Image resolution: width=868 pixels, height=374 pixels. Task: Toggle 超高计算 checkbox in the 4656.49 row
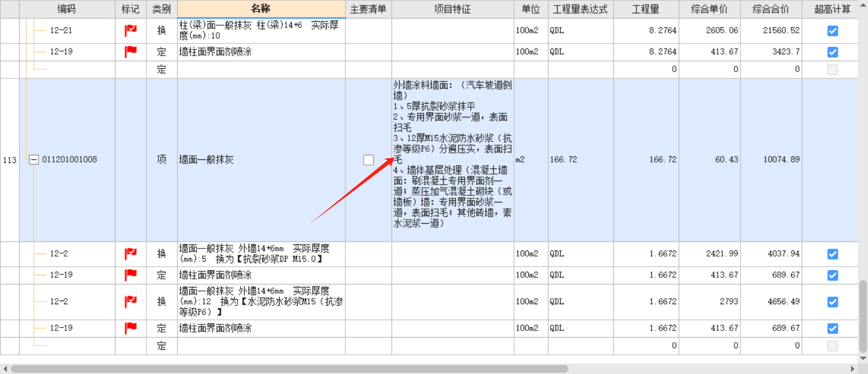click(x=833, y=302)
